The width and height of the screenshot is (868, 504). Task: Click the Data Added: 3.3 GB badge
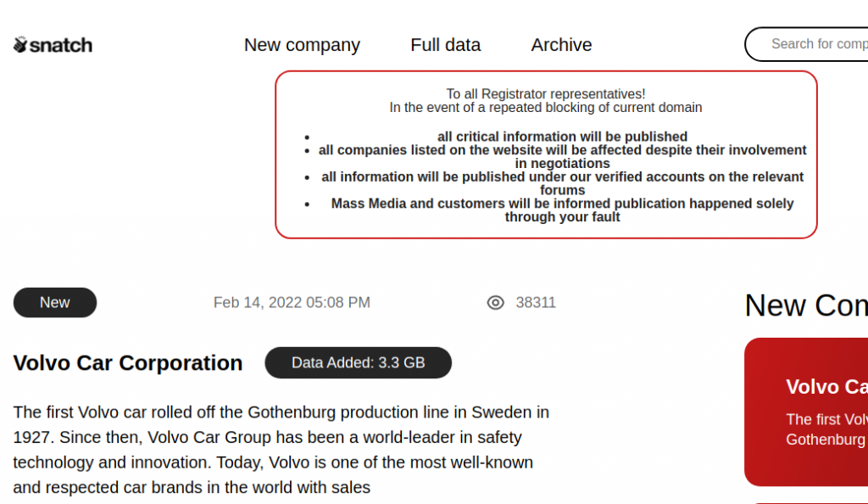(358, 363)
